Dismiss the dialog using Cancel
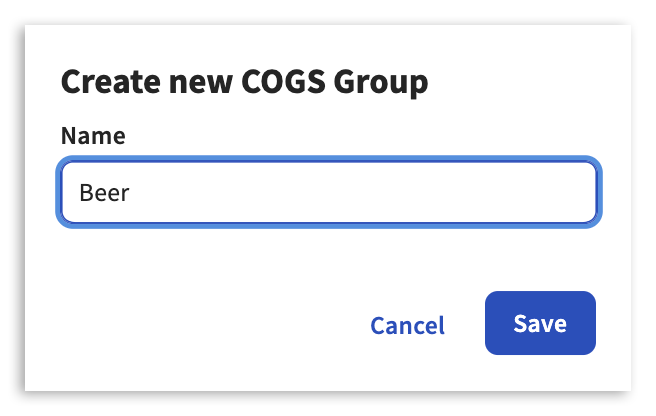Viewport: 656px width, 416px height. click(x=407, y=325)
